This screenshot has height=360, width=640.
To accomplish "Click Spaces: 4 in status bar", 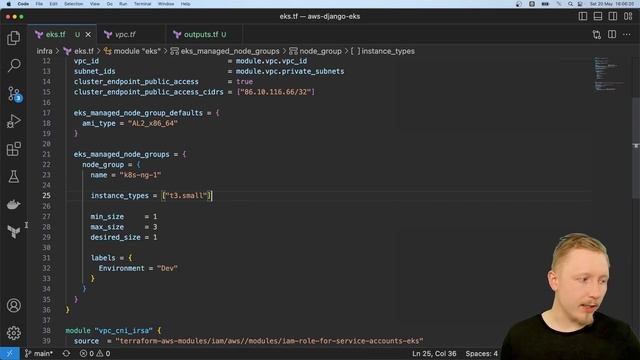I will (482, 353).
